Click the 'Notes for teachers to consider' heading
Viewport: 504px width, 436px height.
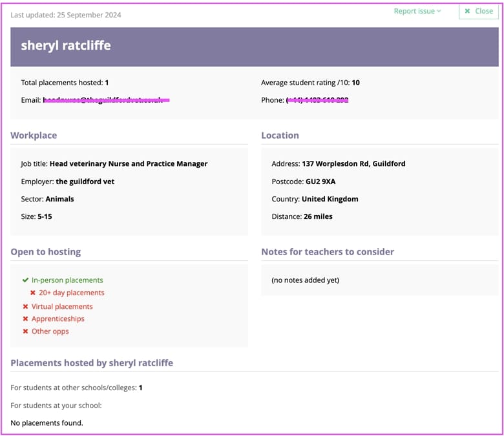[328, 252]
